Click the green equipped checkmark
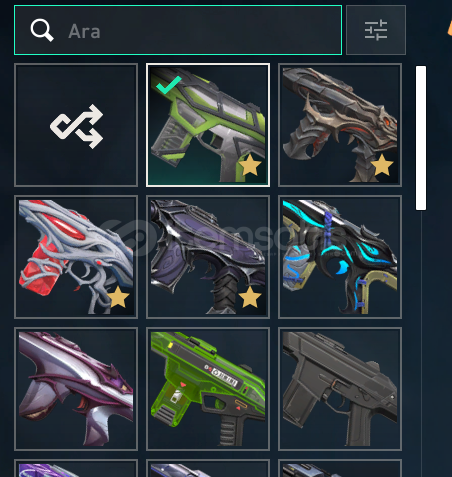 tap(169, 85)
